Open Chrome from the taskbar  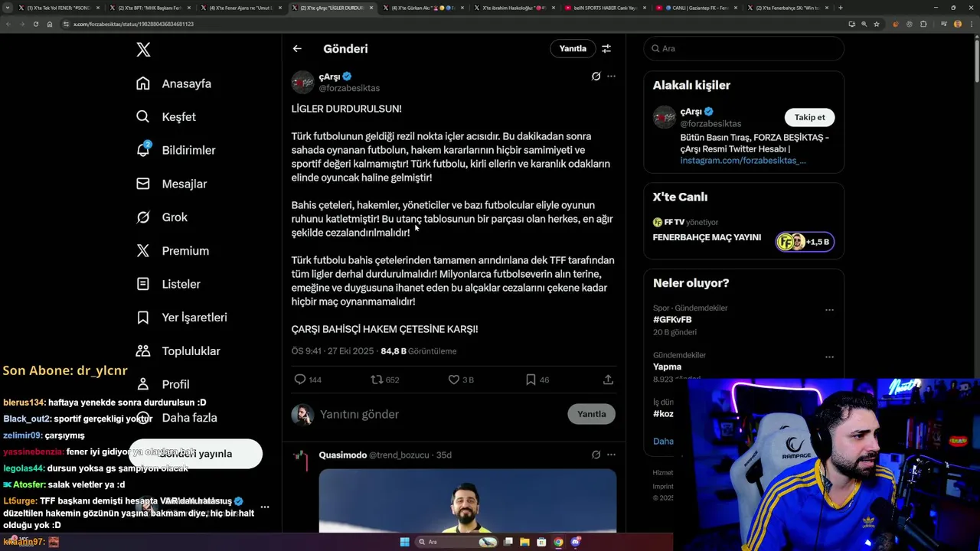point(558,542)
